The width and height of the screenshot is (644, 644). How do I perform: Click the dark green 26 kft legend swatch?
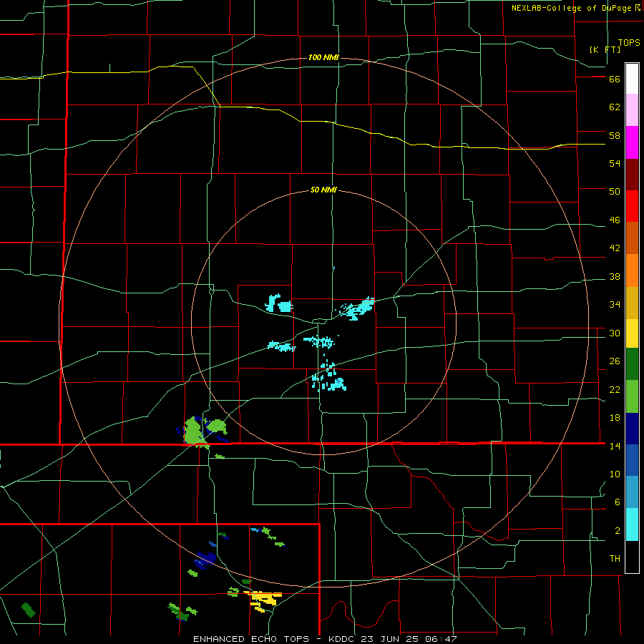[x=632, y=364]
